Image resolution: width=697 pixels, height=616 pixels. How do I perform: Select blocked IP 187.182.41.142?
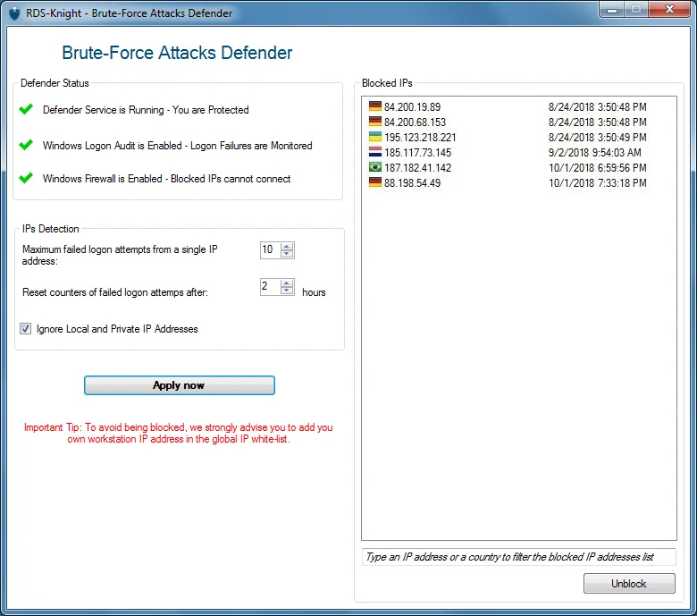pos(417,168)
